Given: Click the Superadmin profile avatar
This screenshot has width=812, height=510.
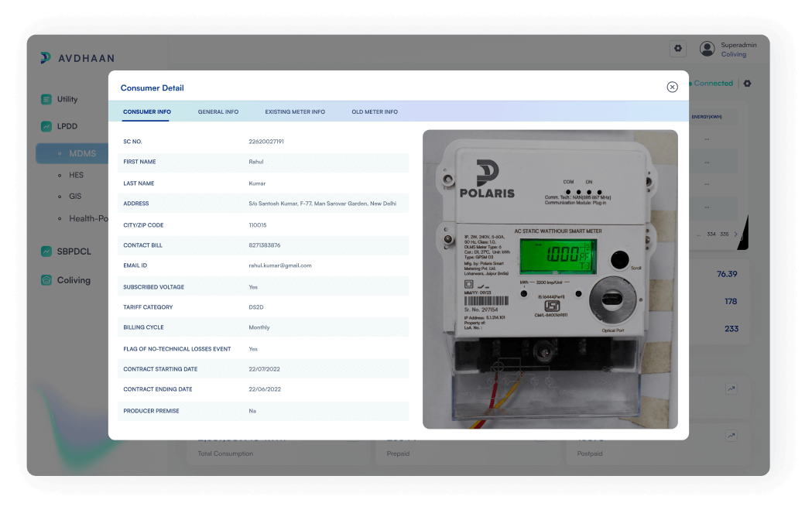Looking at the screenshot, I should coord(707,48).
